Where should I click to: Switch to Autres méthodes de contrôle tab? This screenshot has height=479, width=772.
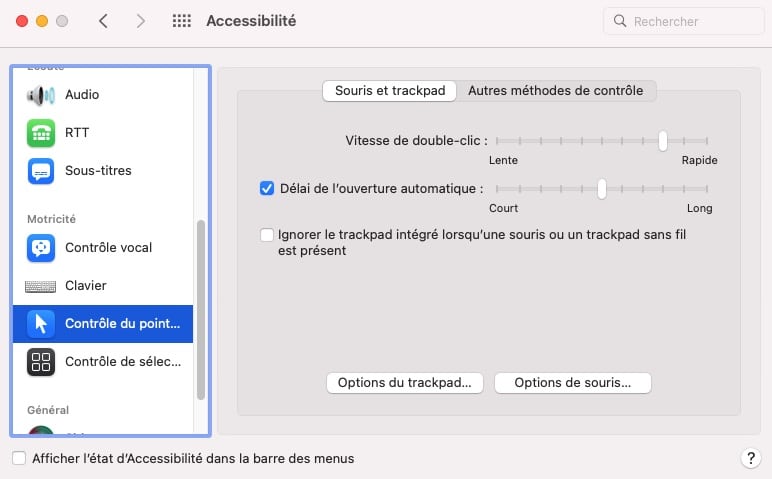(556, 91)
